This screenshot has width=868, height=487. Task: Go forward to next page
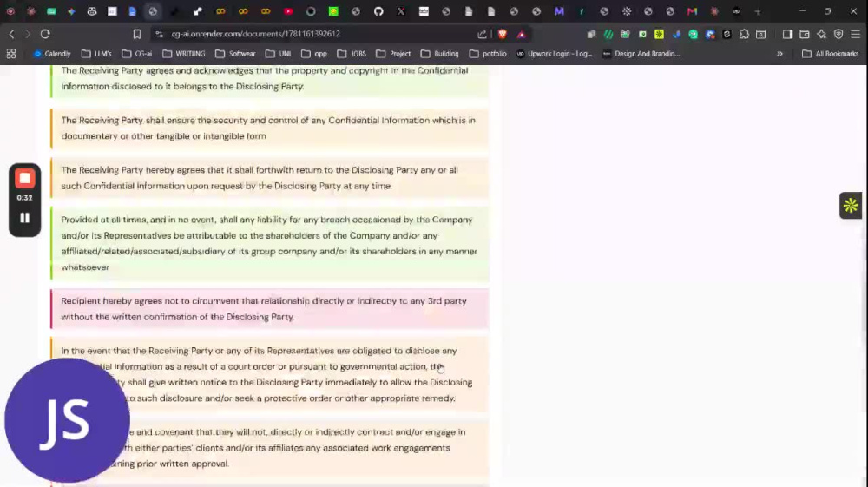click(28, 34)
